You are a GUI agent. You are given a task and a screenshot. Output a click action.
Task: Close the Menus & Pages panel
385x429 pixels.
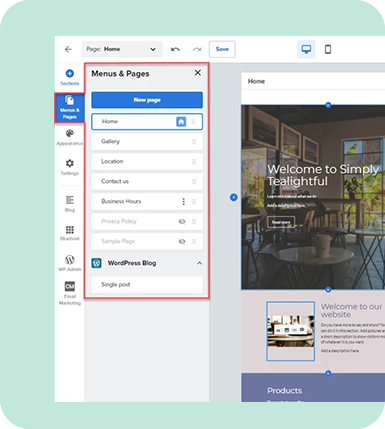pos(198,73)
